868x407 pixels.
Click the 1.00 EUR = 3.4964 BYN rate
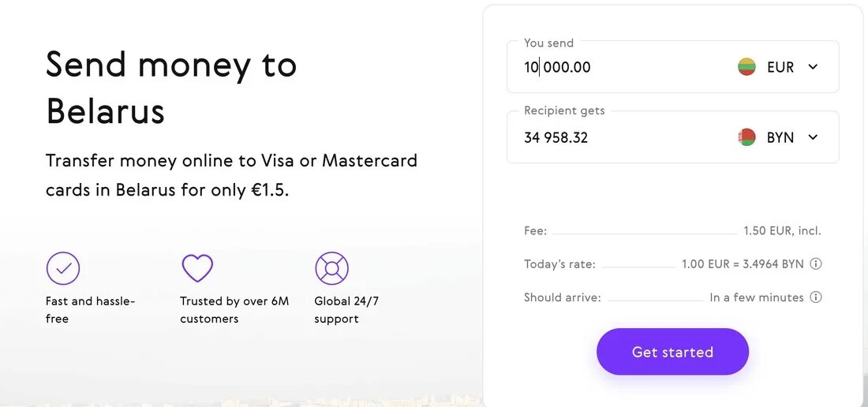click(x=742, y=264)
